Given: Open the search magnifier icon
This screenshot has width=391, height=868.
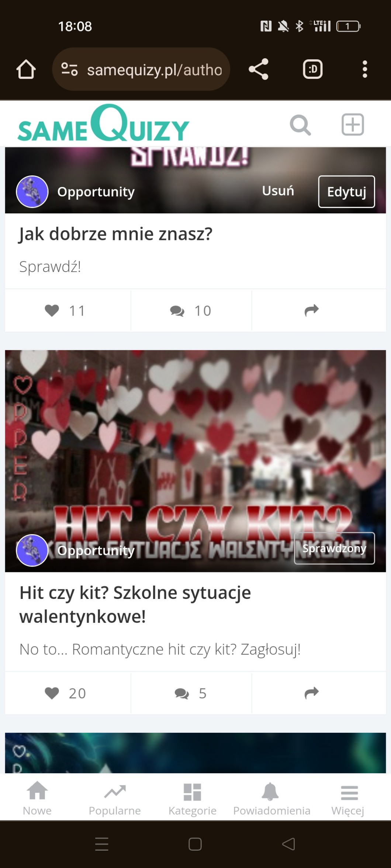Looking at the screenshot, I should [x=300, y=125].
